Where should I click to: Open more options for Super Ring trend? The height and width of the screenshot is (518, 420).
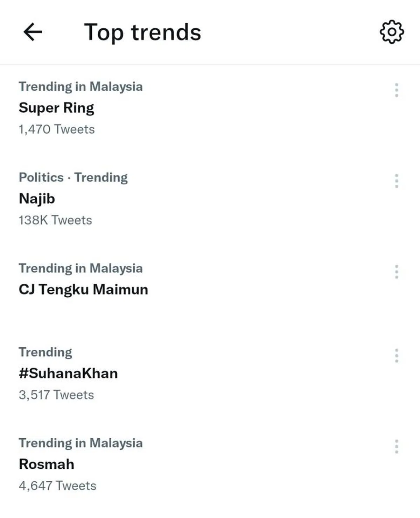point(396,90)
